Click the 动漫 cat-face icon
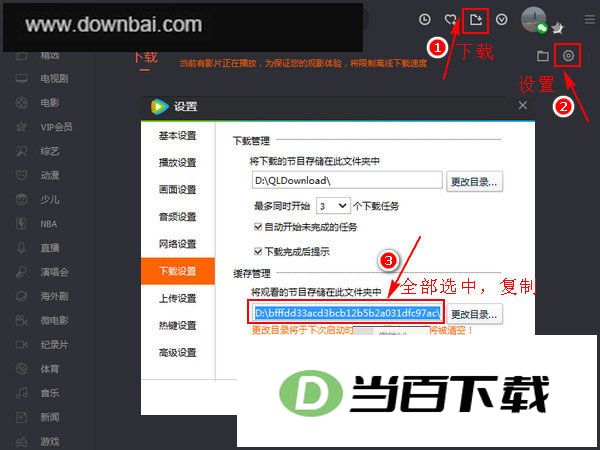 [x=21, y=176]
